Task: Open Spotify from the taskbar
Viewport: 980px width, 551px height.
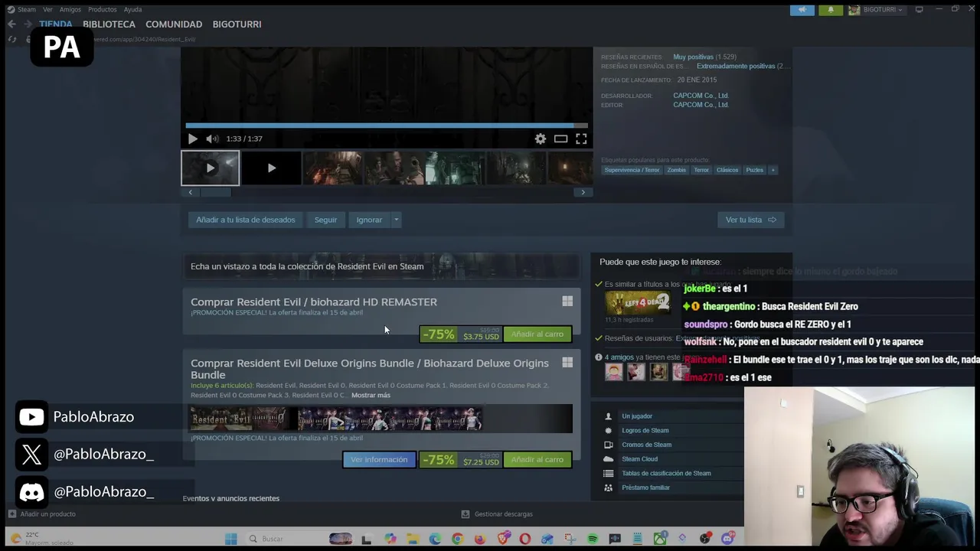Action: pos(593,539)
